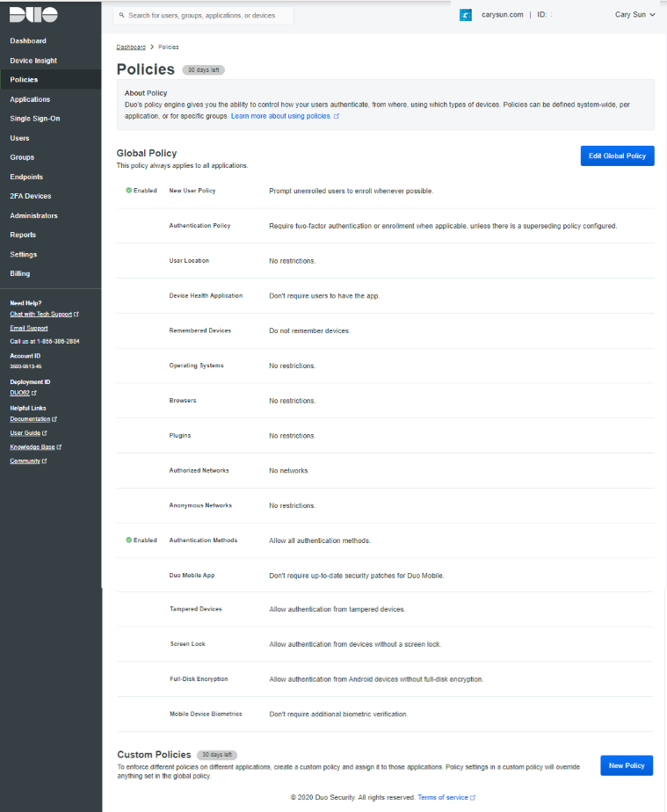Open Terms of service link
The height and width of the screenshot is (812, 667).
click(x=443, y=798)
